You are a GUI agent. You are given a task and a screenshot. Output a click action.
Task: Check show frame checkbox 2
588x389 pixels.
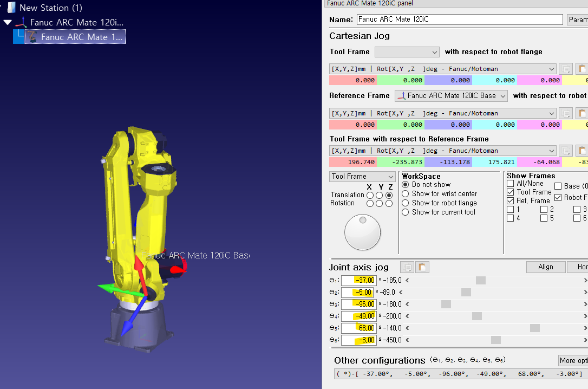544,209
